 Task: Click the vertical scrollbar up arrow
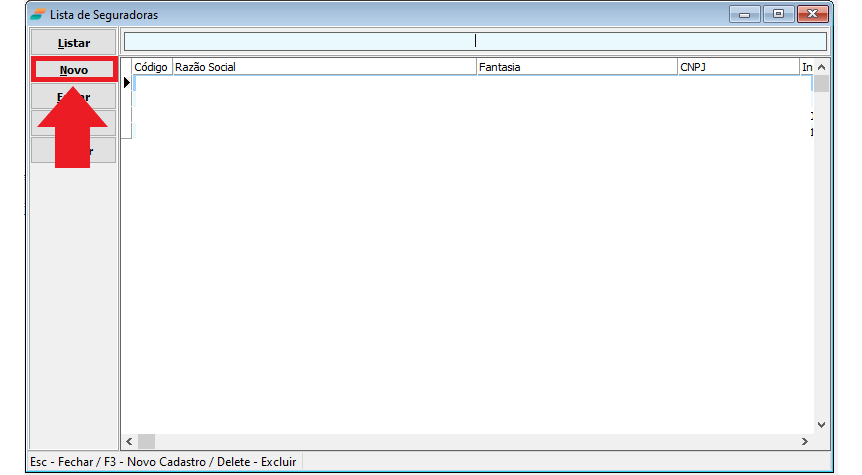tap(821, 67)
